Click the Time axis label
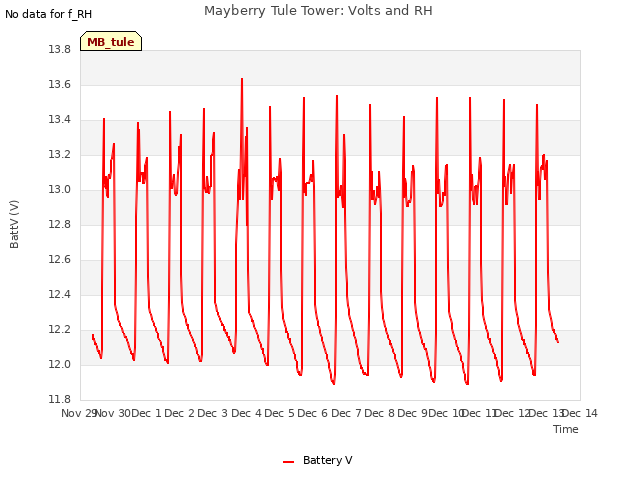This screenshot has width=640, height=480. (565, 429)
